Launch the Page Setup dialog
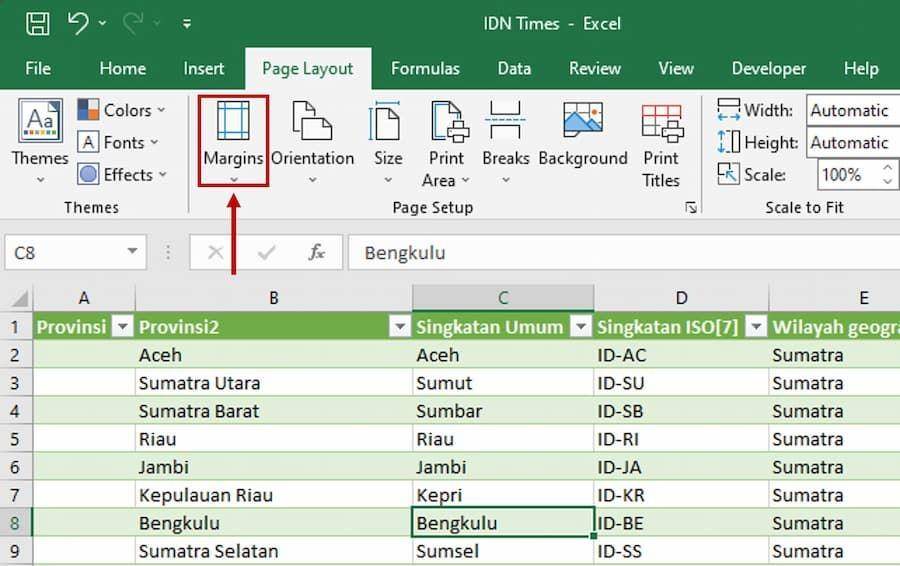This screenshot has width=900, height=566. coord(691,207)
